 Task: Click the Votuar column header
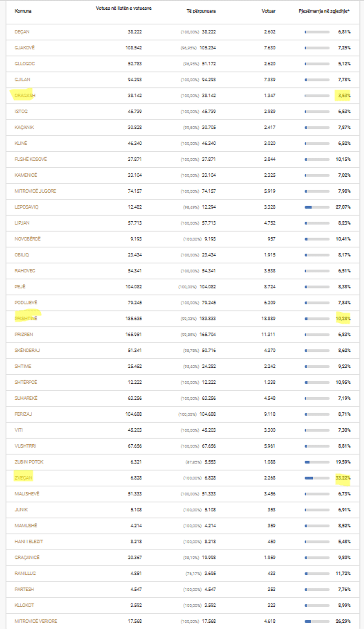[x=268, y=11]
